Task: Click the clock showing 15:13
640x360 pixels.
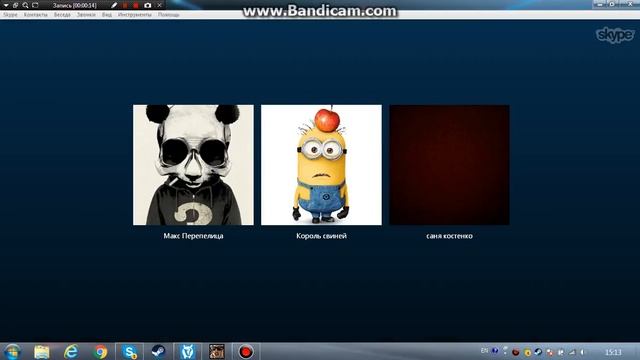Action: (x=613, y=352)
